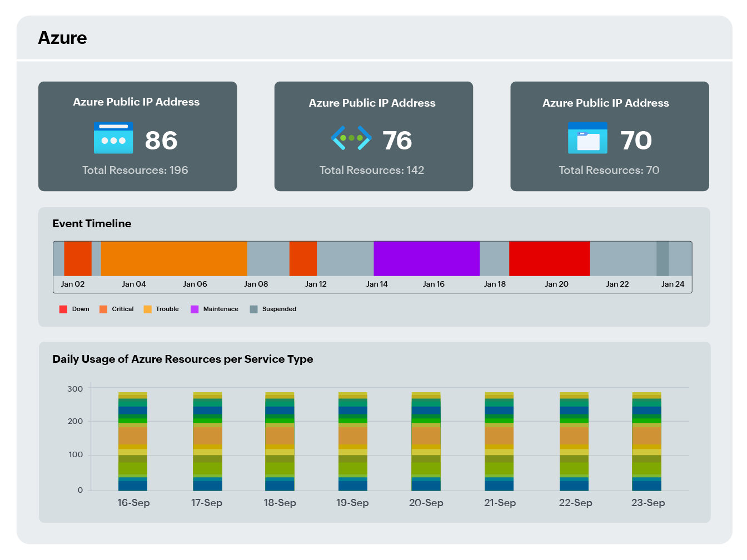Viewport: 747px width, 560px height.
Task: Click the Critical legend color swatch
Action: [103, 309]
